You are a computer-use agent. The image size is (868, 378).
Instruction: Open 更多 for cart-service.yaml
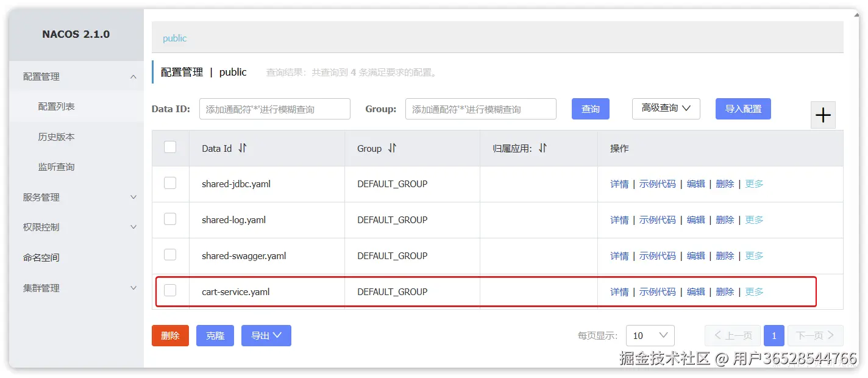tap(754, 292)
